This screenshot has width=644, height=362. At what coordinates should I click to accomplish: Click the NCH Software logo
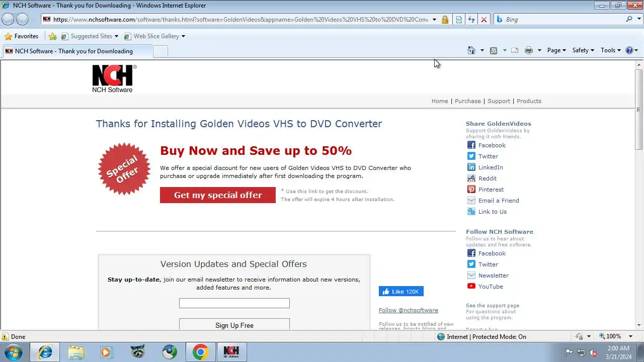pyautogui.click(x=114, y=78)
